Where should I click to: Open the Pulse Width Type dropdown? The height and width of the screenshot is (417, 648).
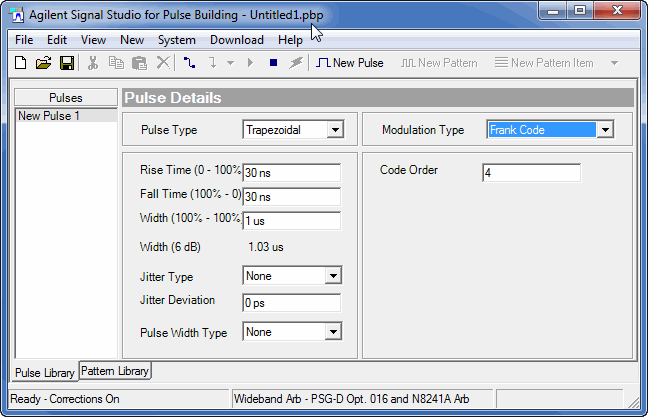pyautogui.click(x=334, y=332)
